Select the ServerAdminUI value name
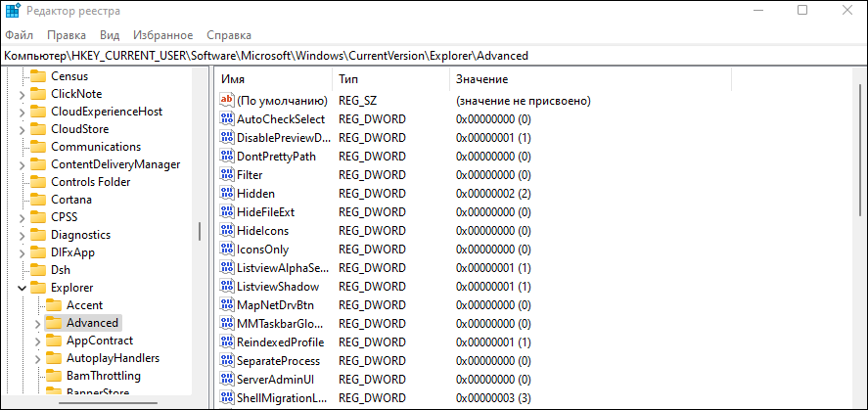 coord(276,380)
